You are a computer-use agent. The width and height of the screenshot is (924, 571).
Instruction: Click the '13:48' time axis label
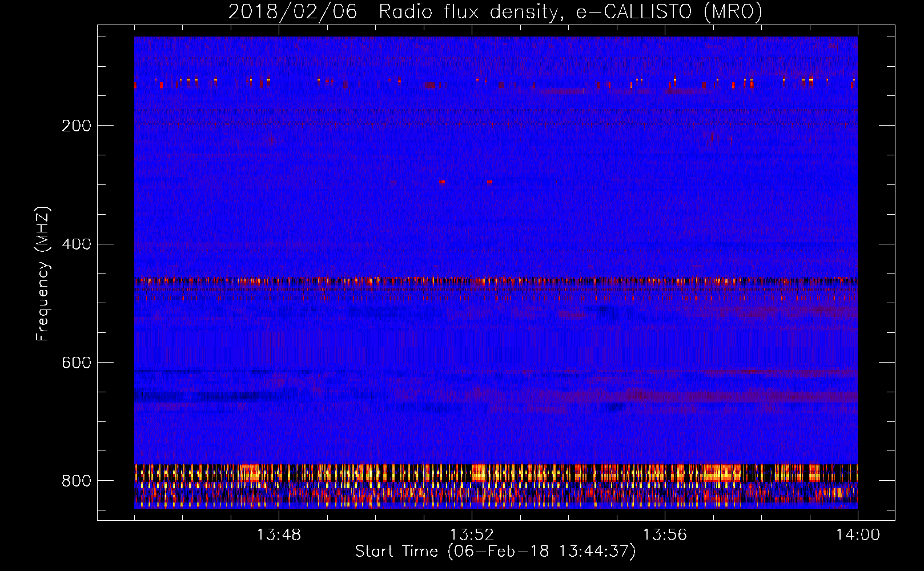[x=279, y=535]
